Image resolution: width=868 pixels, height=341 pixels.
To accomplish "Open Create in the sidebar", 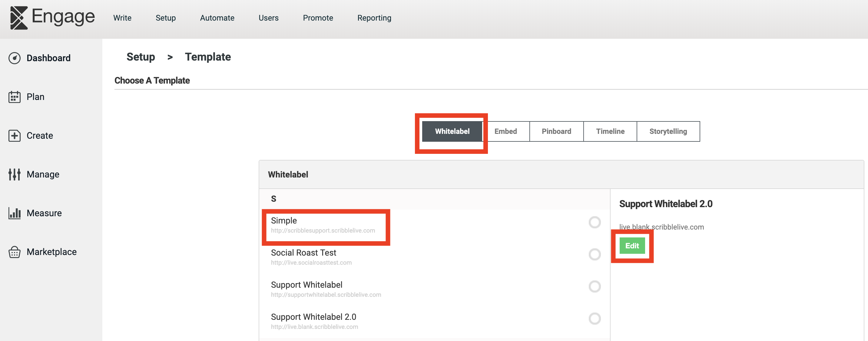I will pyautogui.click(x=40, y=135).
